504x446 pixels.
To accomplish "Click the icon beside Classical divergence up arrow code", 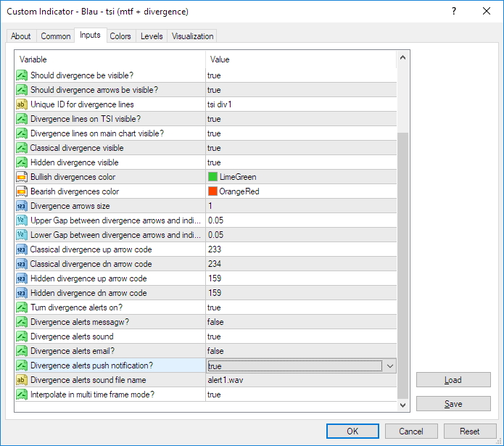I will click(x=22, y=249).
